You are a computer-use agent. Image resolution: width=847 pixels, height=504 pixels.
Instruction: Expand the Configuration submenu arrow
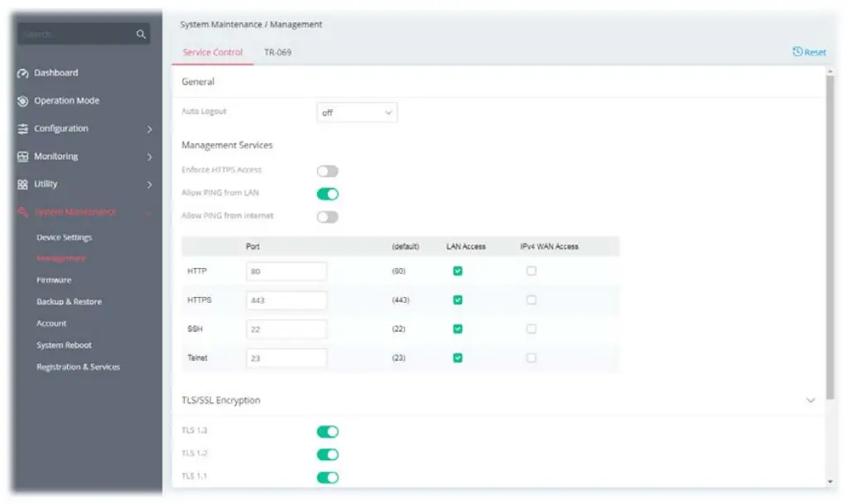150,129
